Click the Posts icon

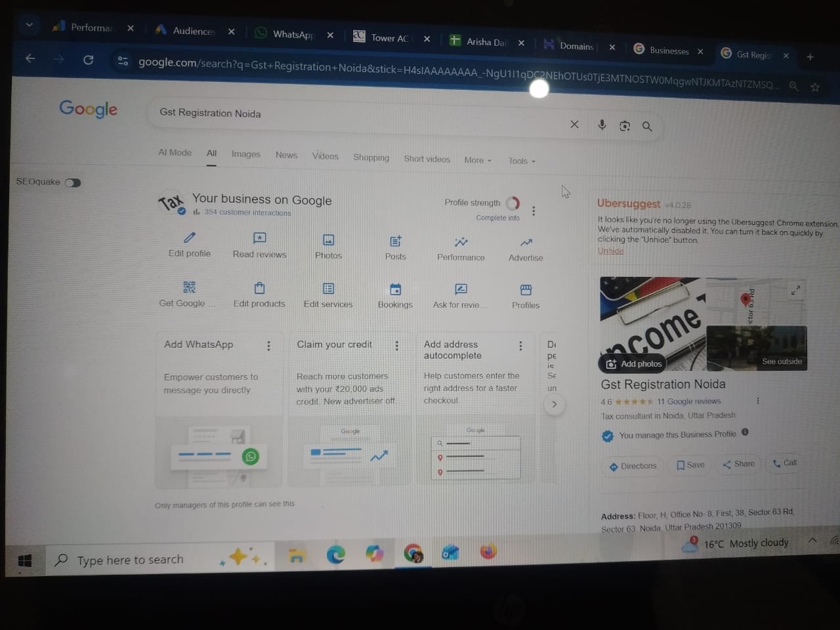pos(396,241)
